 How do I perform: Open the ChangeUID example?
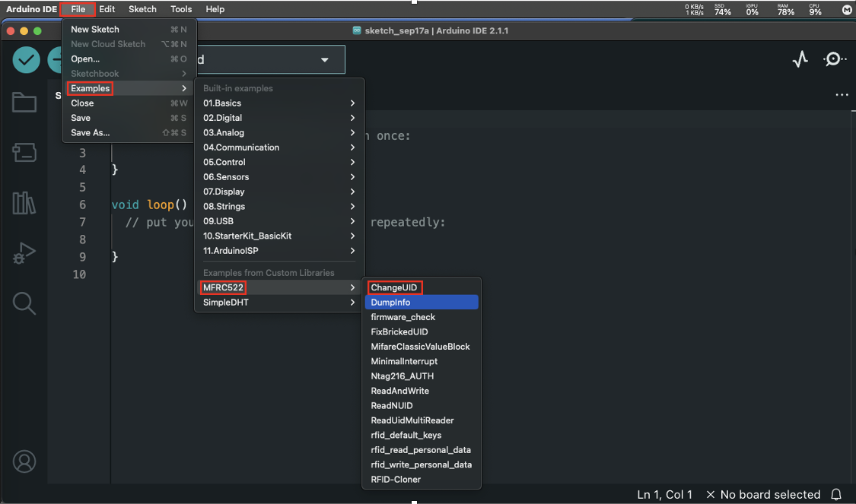[x=422, y=287]
